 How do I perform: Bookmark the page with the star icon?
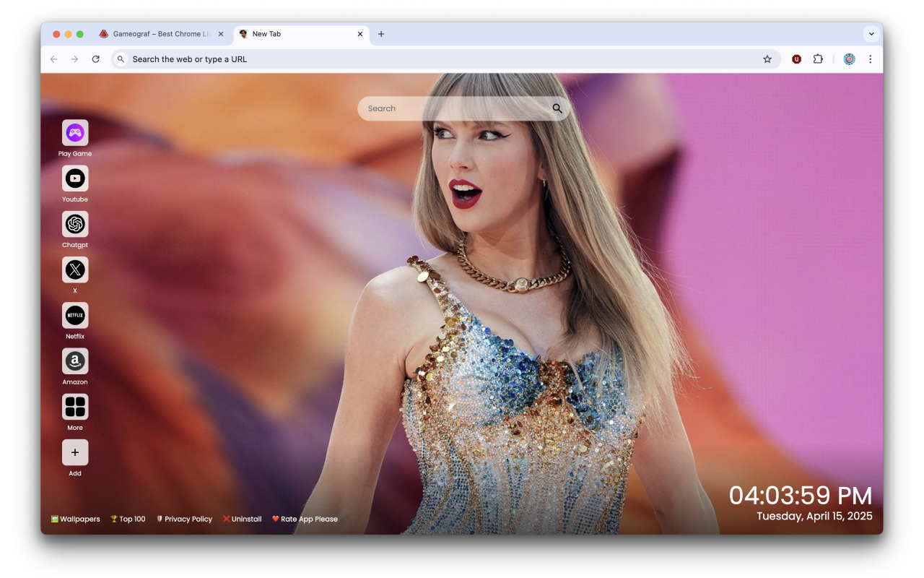click(767, 59)
